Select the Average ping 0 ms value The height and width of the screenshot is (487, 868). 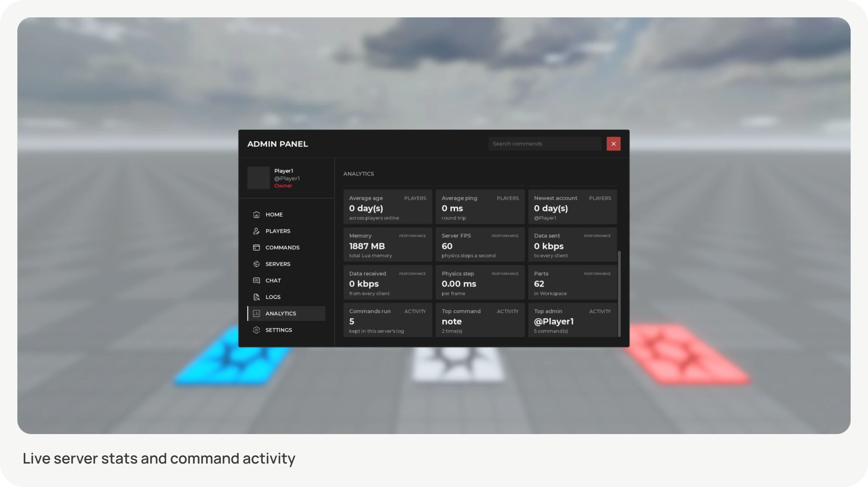pos(452,208)
